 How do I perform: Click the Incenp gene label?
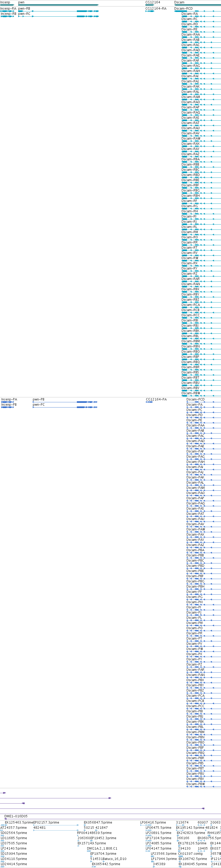(5, 2)
